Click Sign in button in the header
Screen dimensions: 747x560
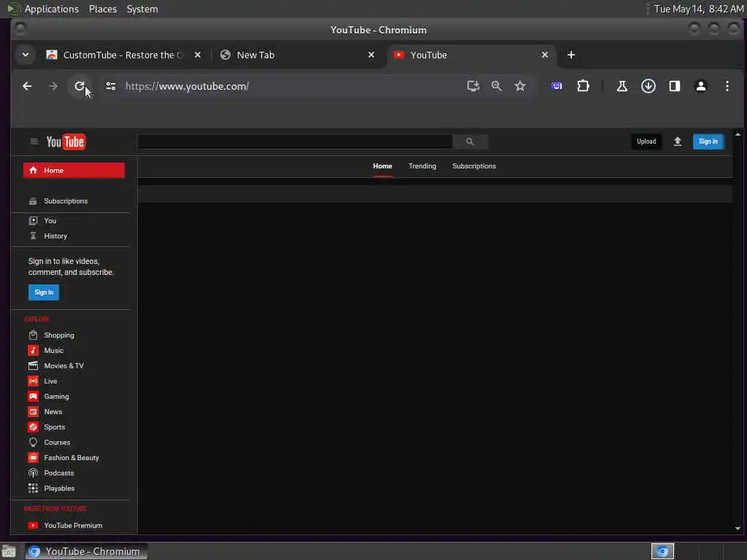click(x=708, y=141)
